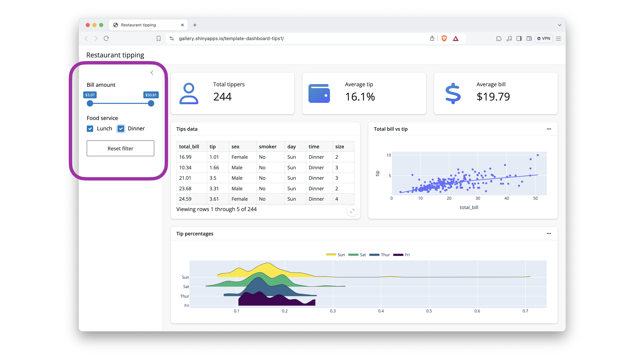
Task: Click the $50.81 bill amount slider handle
Action: [x=151, y=103]
